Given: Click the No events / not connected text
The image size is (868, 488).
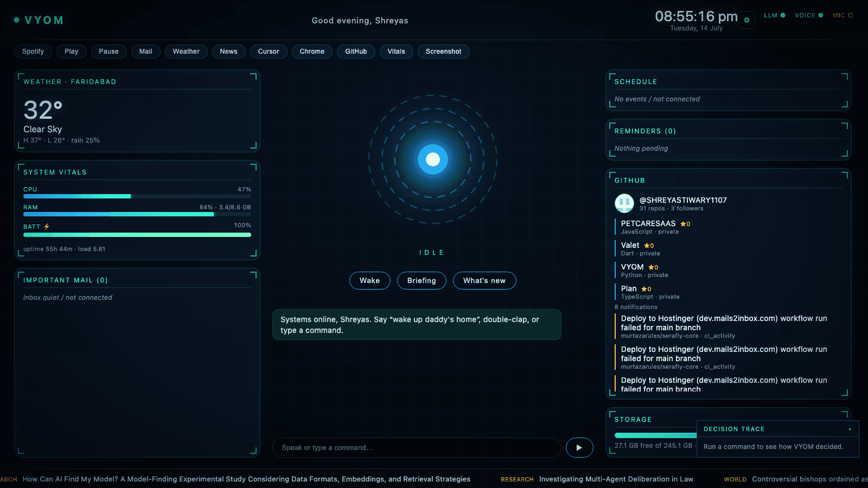Looking at the screenshot, I should pyautogui.click(x=657, y=99).
